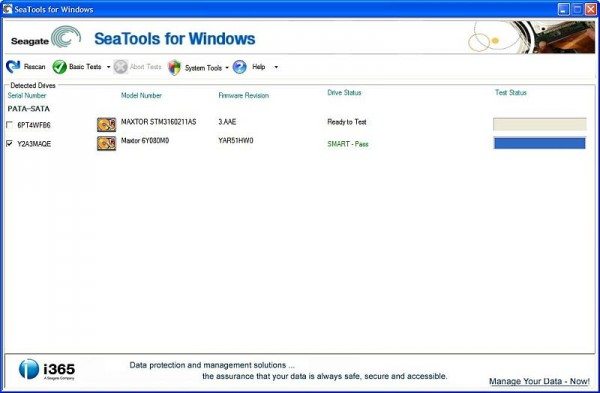
Task: Uncheck the Y2A3MAQE drive checkbox
Action: (10, 143)
